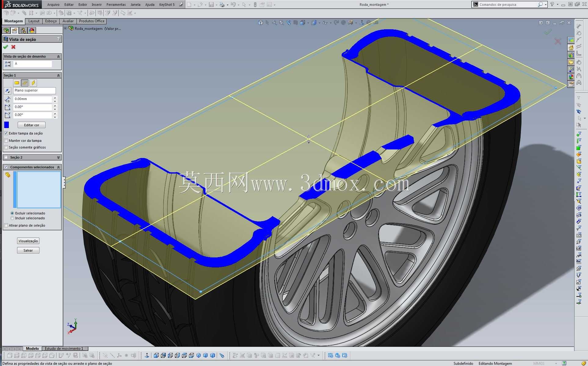Open the Inserir menu

point(97,5)
